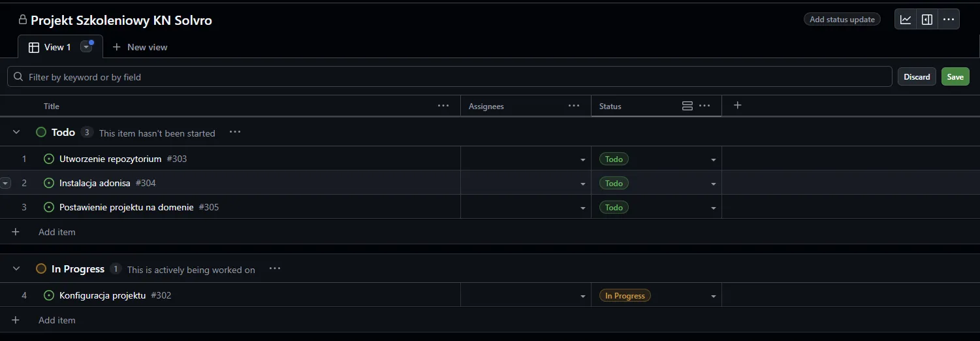Toggle the project details side panel icon
The image size is (980, 341).
tap(927, 20)
